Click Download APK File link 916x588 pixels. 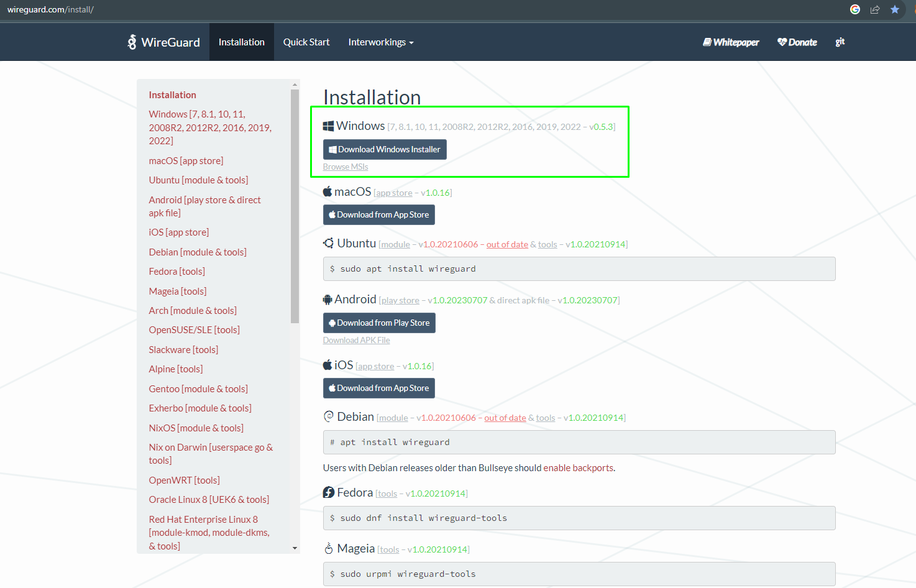click(x=356, y=340)
